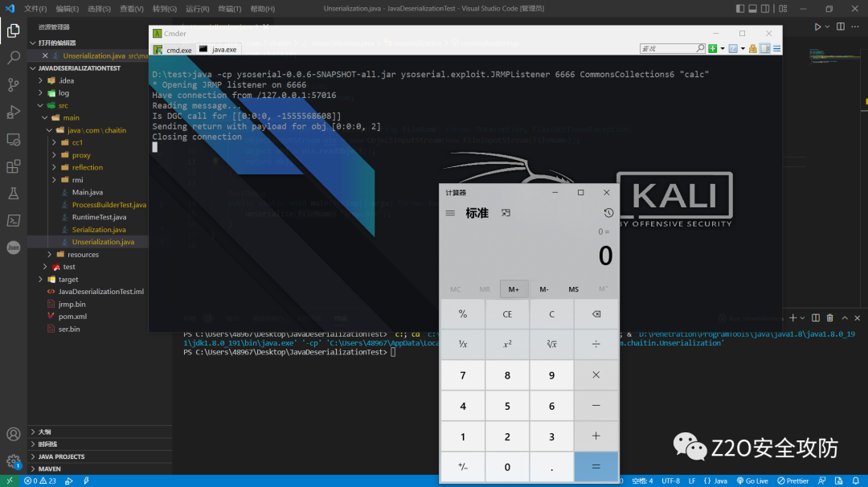Open the 文件(F) menu

point(35,9)
